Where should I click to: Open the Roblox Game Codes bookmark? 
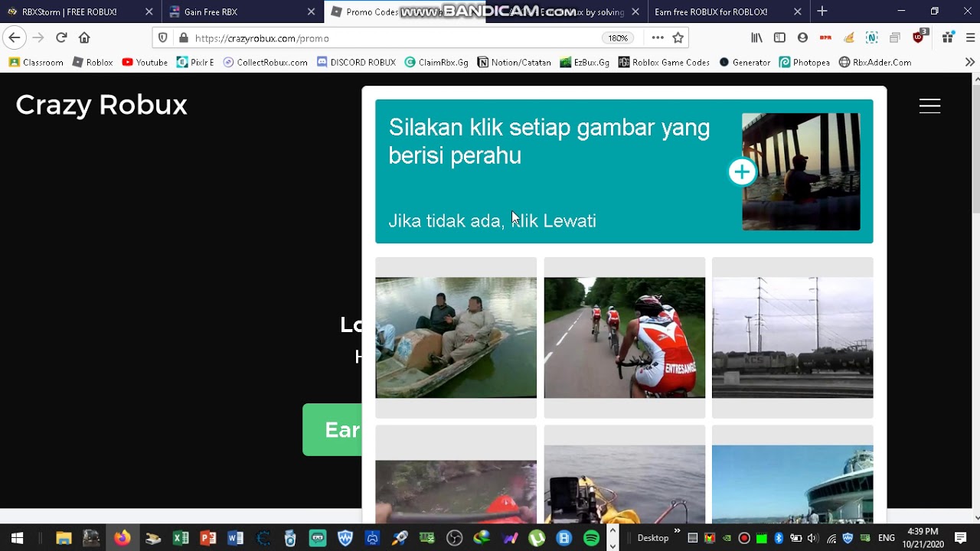click(664, 62)
